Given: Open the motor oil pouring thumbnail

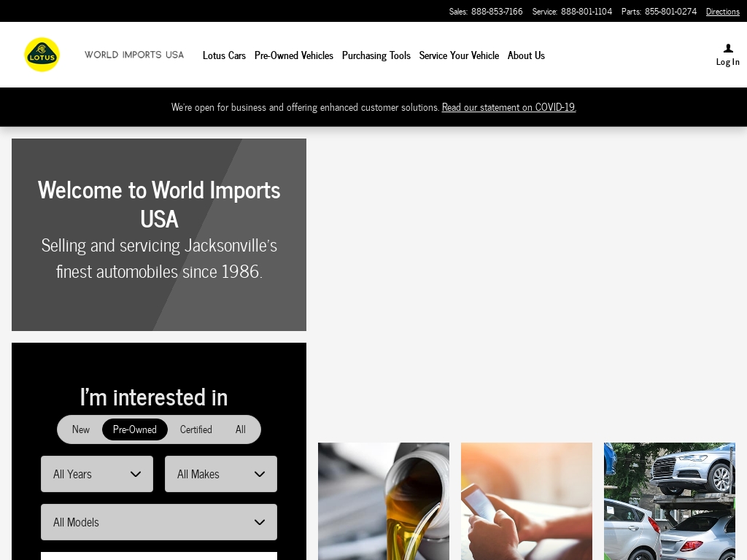Looking at the screenshot, I should pos(384,502).
